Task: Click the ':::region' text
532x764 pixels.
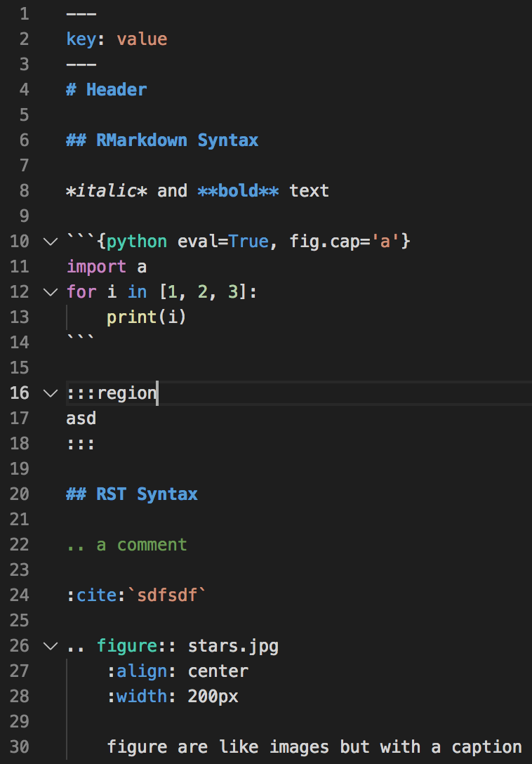Action: point(112,393)
